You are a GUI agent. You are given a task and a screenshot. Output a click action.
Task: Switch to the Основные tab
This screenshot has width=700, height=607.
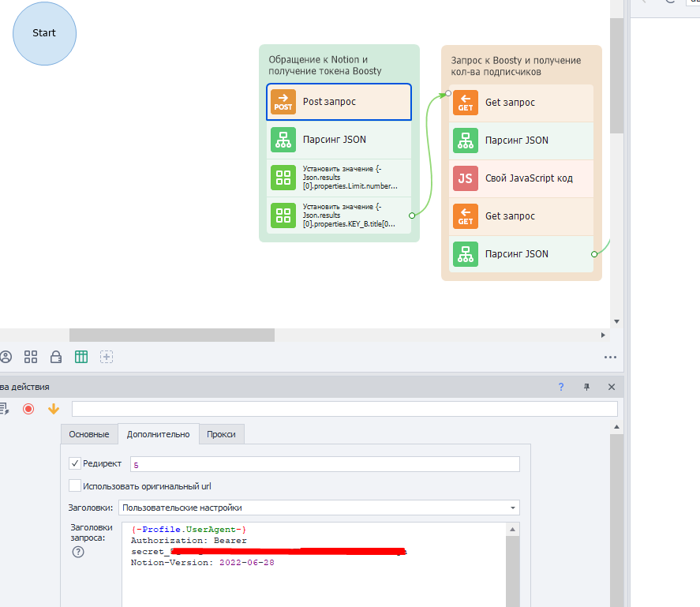[89, 434]
